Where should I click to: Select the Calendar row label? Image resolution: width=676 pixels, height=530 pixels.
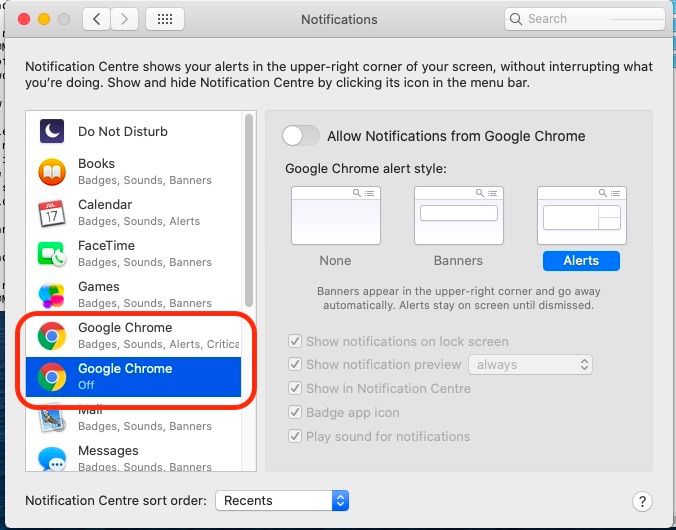(x=105, y=205)
